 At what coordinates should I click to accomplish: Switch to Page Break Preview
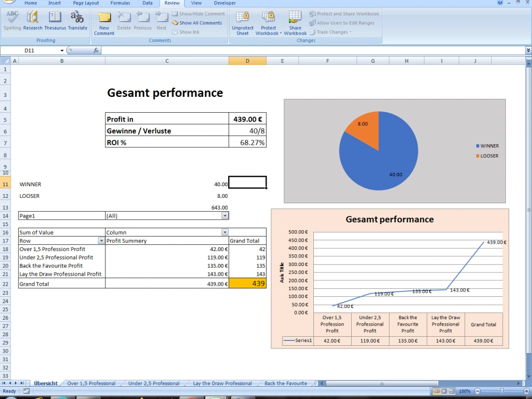pos(452,391)
